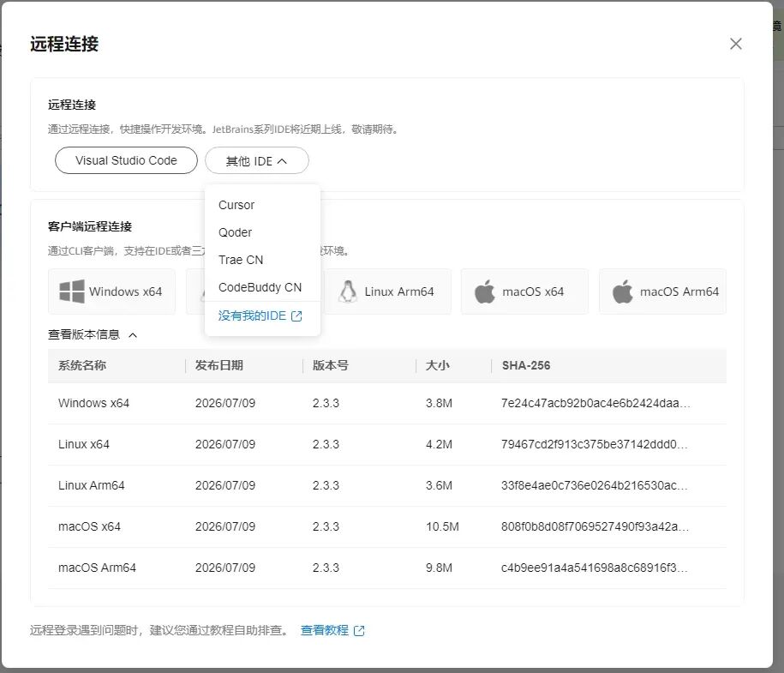Download the macOS x64 client
The image size is (784, 673).
[524, 291]
